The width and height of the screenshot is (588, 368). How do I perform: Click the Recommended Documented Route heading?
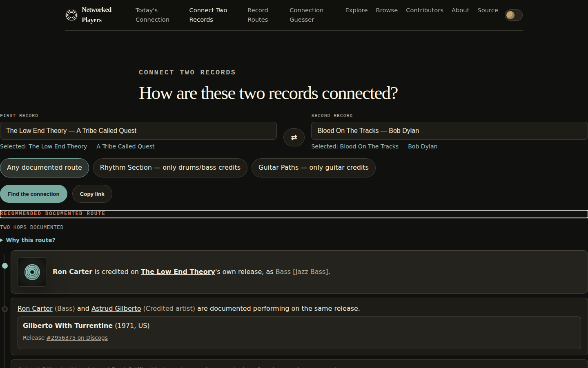coord(53,213)
